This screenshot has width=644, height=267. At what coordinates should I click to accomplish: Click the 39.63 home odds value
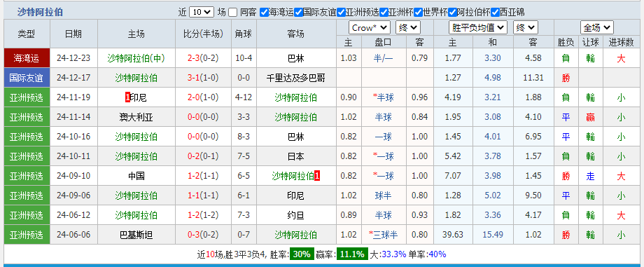click(x=453, y=235)
